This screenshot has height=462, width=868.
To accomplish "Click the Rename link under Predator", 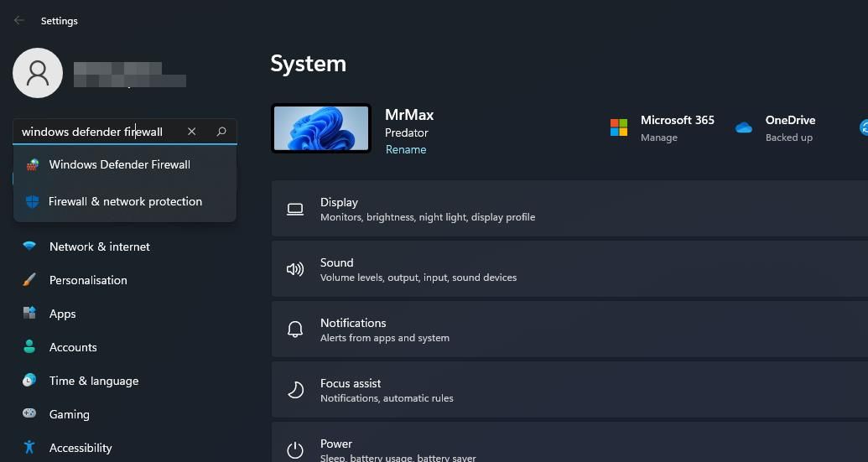I will (x=406, y=149).
